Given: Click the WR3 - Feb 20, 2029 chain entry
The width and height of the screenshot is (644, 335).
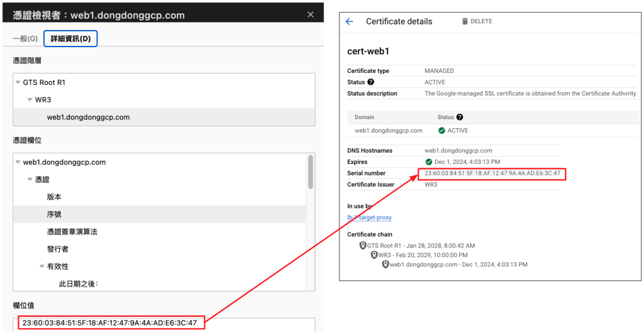Looking at the screenshot, I should [x=423, y=255].
